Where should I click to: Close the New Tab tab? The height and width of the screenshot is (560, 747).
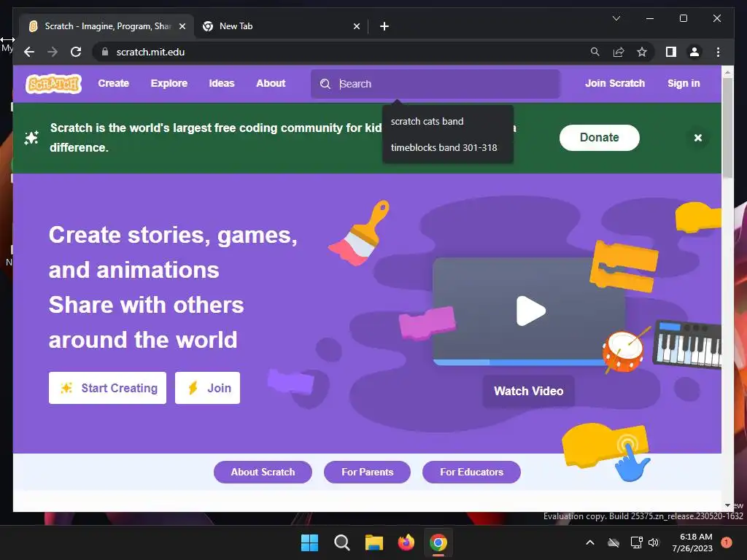click(356, 26)
